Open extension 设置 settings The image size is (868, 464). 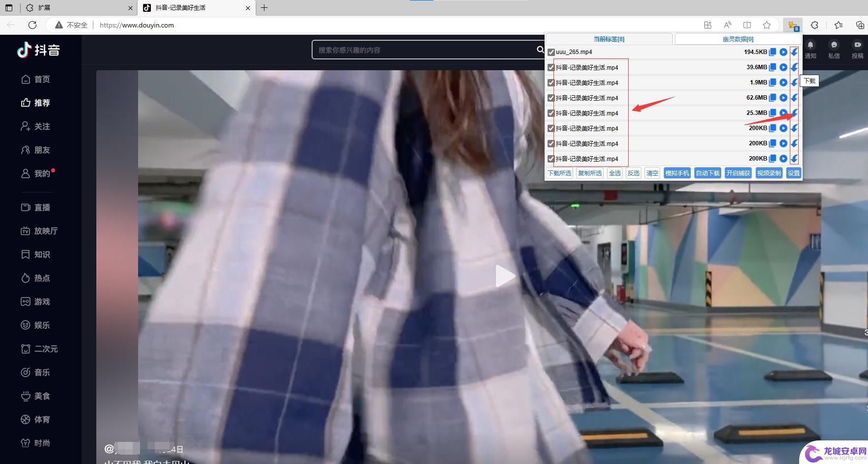[794, 173]
